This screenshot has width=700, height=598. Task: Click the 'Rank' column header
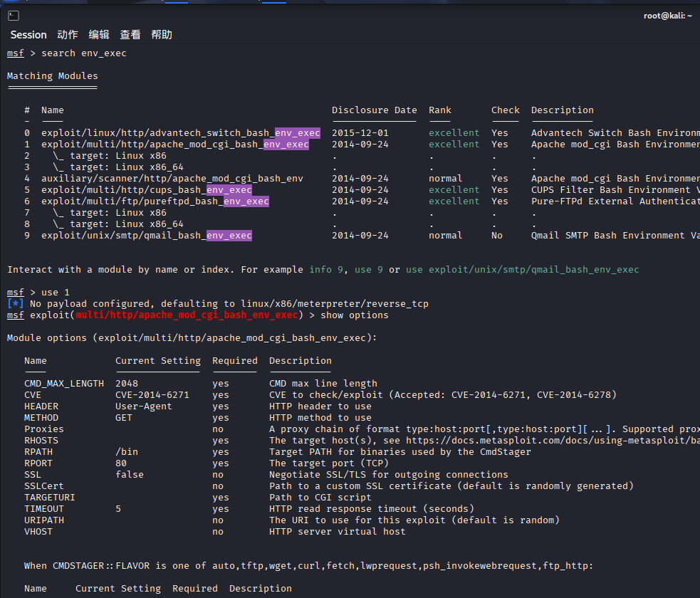click(440, 110)
